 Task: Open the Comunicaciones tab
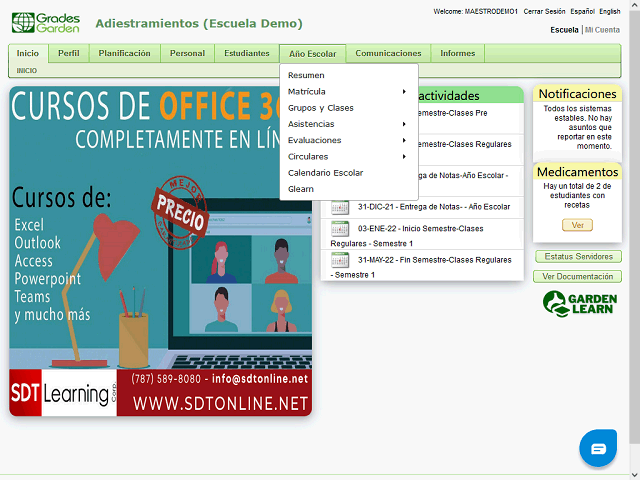[x=388, y=53]
